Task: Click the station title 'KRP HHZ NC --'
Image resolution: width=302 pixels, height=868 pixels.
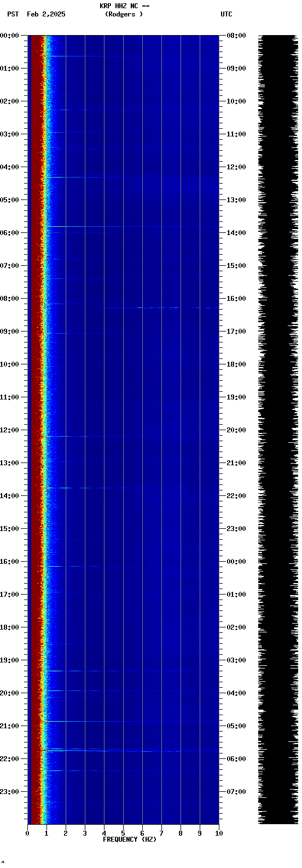Action: [x=124, y=6]
